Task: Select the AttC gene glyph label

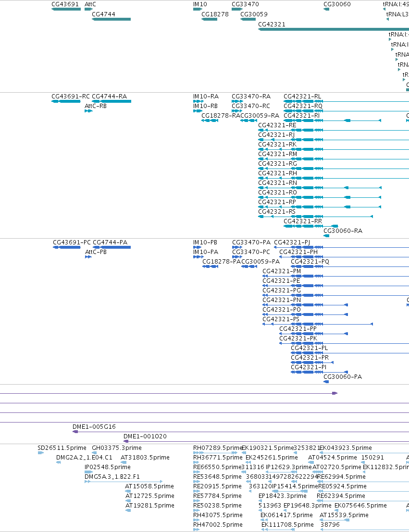Action: (x=90, y=4)
